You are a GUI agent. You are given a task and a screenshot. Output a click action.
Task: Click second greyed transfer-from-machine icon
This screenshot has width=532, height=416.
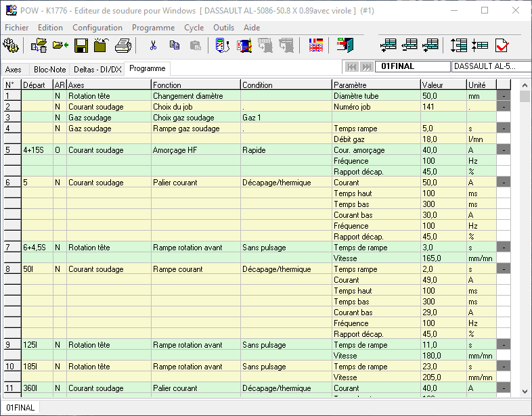286,45
